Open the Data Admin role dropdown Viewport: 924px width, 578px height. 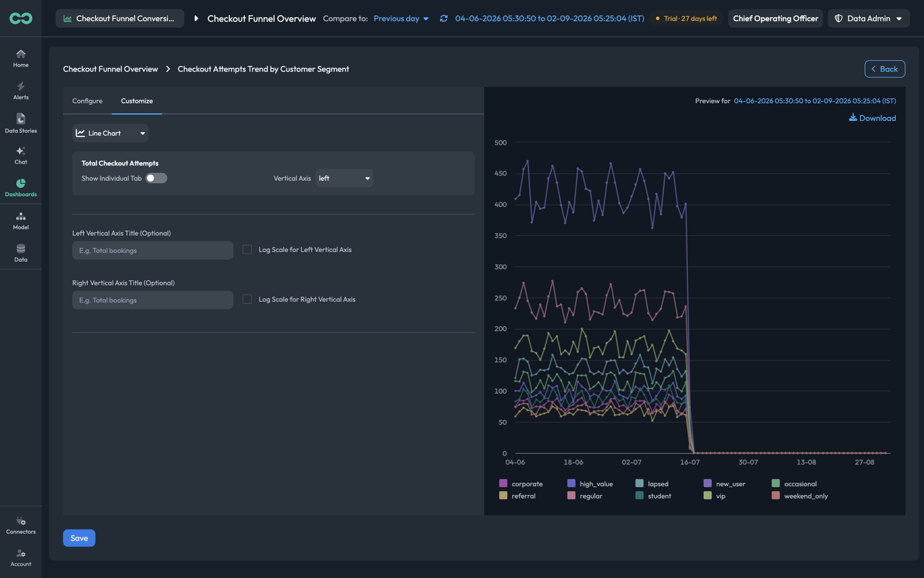(x=869, y=18)
